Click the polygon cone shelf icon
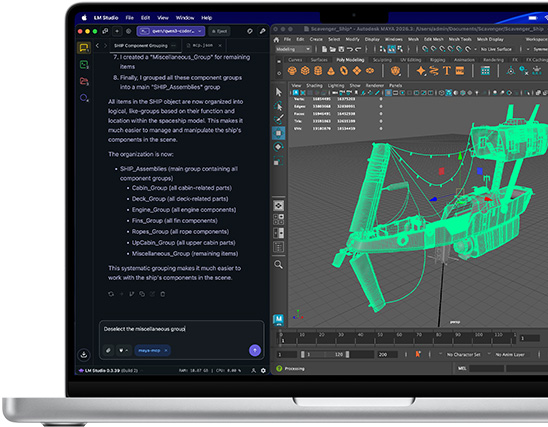Viewport: 548px width, 427px height. click(x=331, y=71)
